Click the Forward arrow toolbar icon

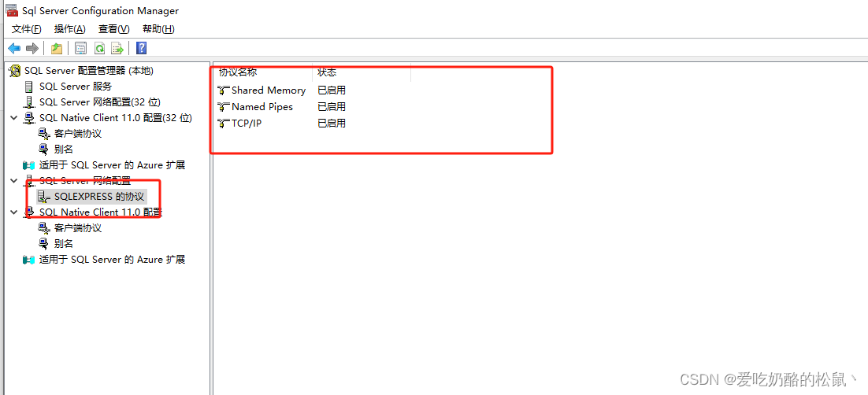pos(32,49)
